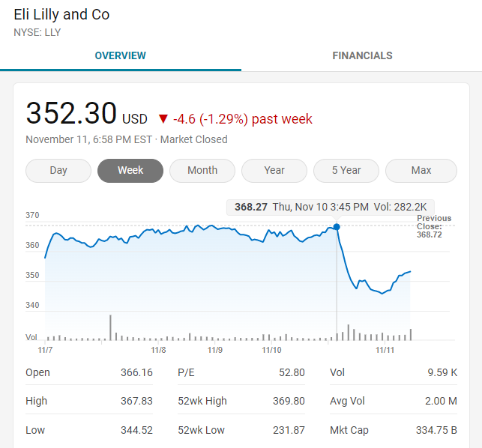Click the 11/8 date label on axis
This screenshot has width=482, height=448.
coord(158,350)
